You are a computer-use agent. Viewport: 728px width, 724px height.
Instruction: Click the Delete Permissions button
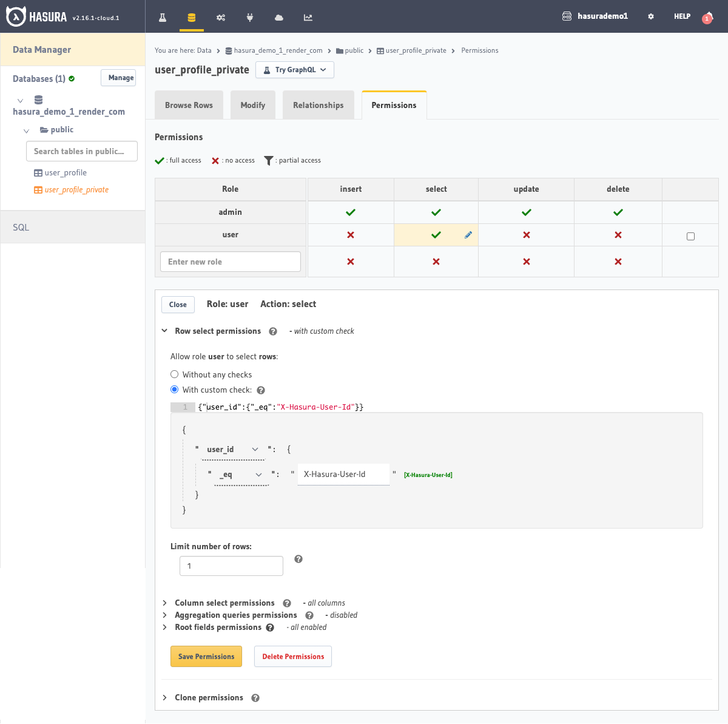(x=292, y=656)
